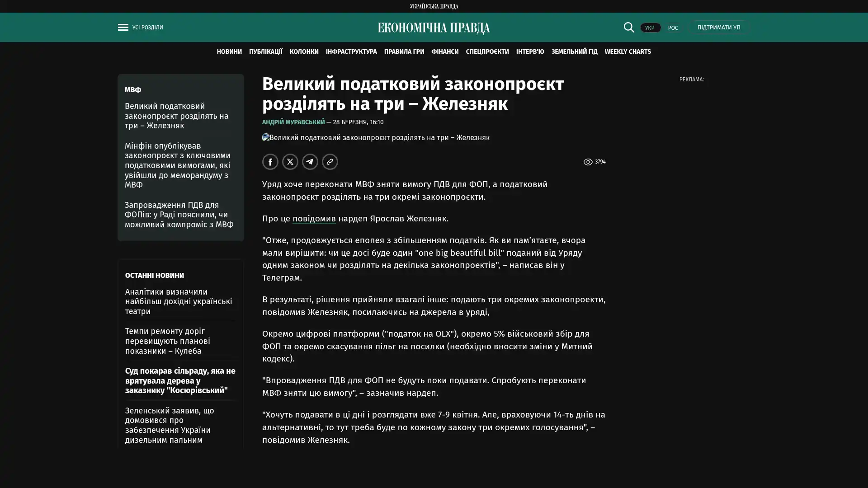Open author Андрій Муравський page
This screenshot has height=488, width=868.
pos(293,122)
